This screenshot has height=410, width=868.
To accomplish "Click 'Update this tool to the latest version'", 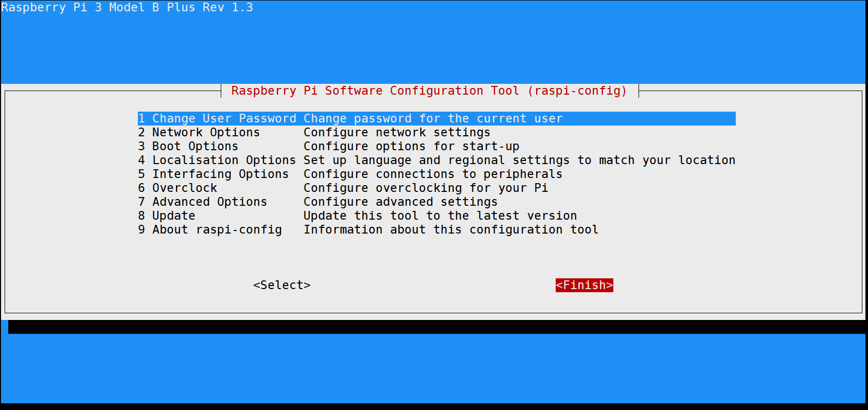I will 440,216.
